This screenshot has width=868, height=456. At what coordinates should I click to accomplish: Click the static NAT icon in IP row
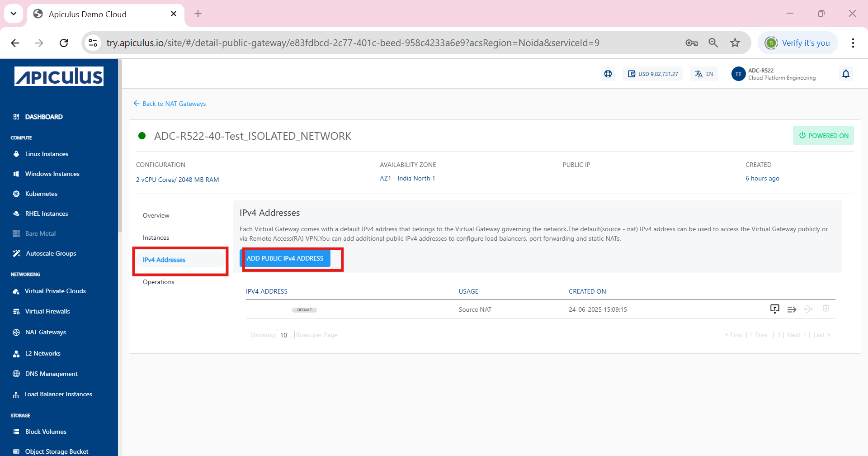click(809, 309)
